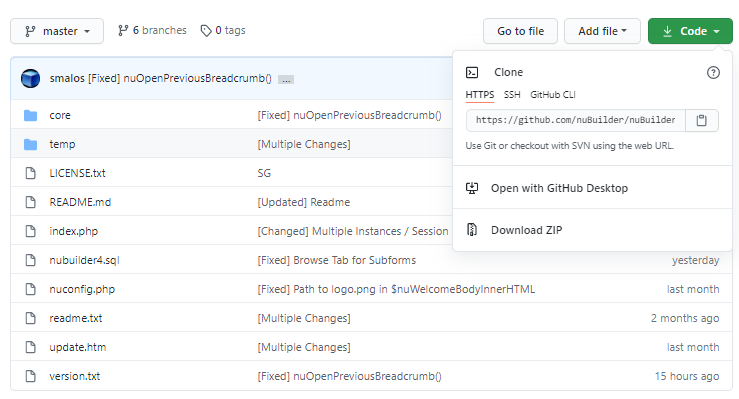Click the nuconfig.php file icon
This screenshot has width=739, height=399.
31,289
